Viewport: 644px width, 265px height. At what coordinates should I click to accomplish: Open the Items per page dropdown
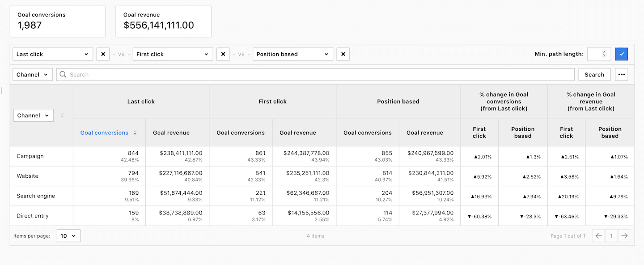[x=68, y=235]
